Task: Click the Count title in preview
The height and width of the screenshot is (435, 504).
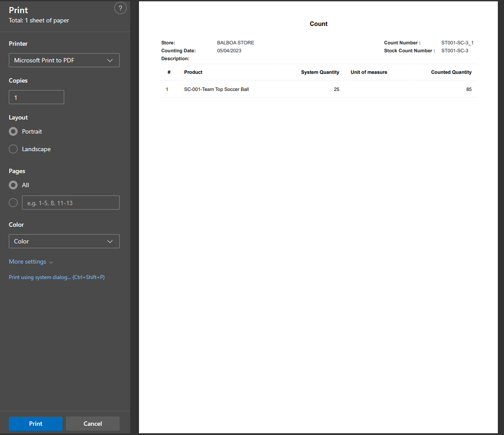Action: [318, 24]
